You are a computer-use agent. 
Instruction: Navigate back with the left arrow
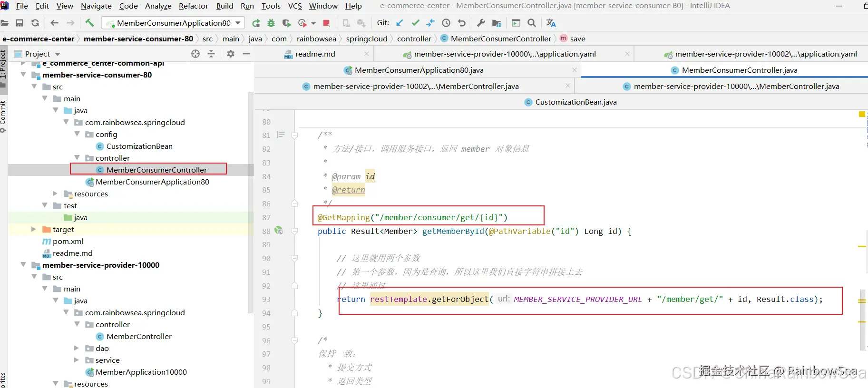tap(54, 23)
